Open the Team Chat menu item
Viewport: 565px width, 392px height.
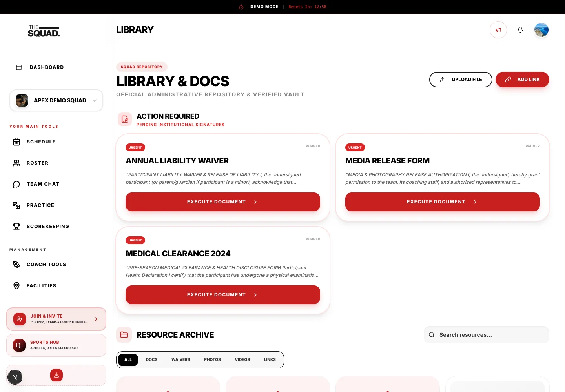[56, 184]
